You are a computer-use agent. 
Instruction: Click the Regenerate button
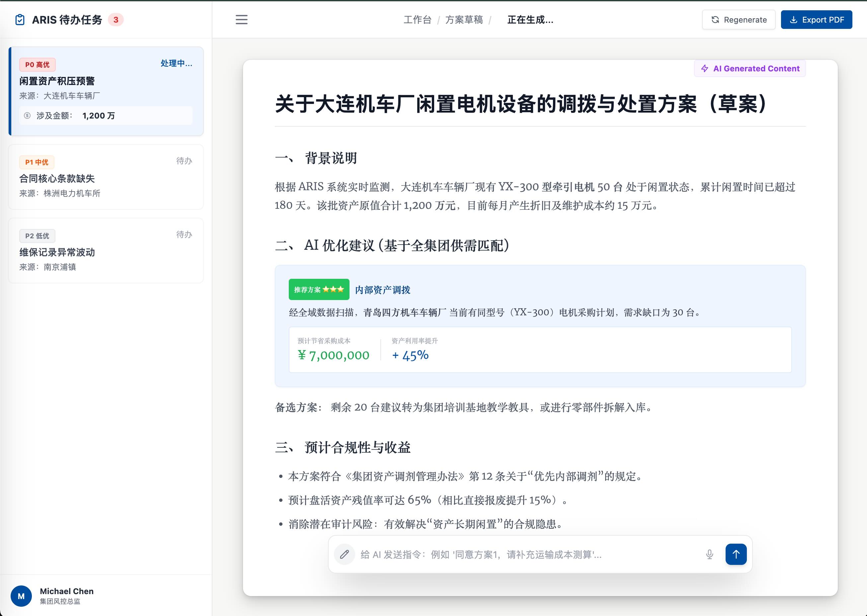(739, 19)
